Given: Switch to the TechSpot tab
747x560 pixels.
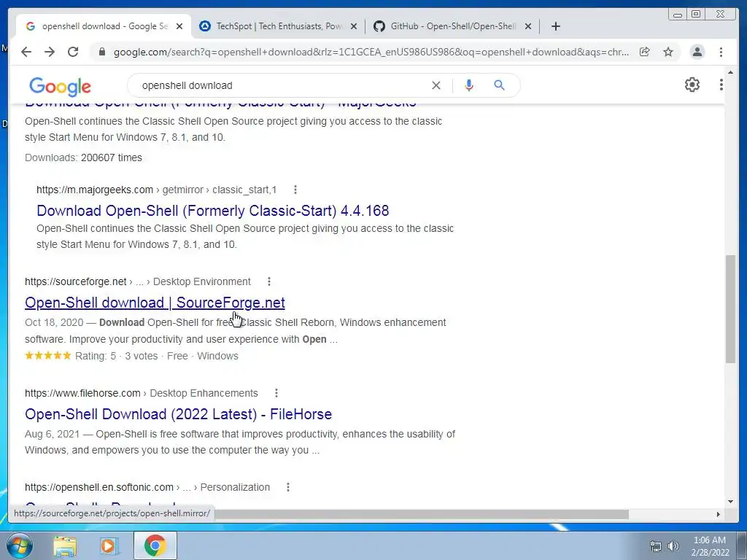Looking at the screenshot, I should (x=279, y=26).
